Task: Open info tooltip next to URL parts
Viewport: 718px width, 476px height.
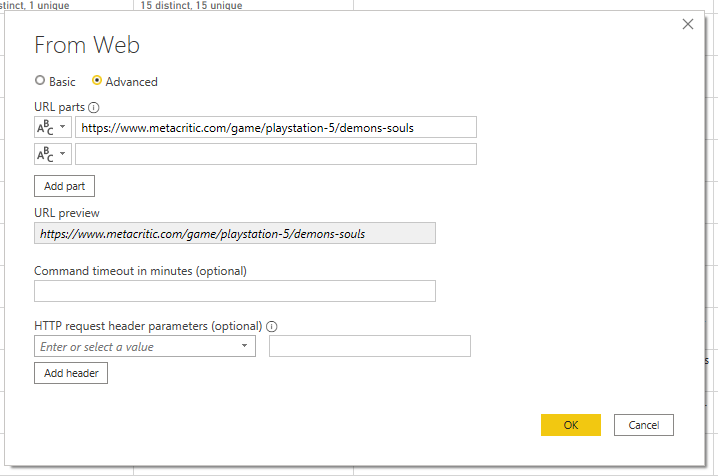Action: (x=93, y=108)
